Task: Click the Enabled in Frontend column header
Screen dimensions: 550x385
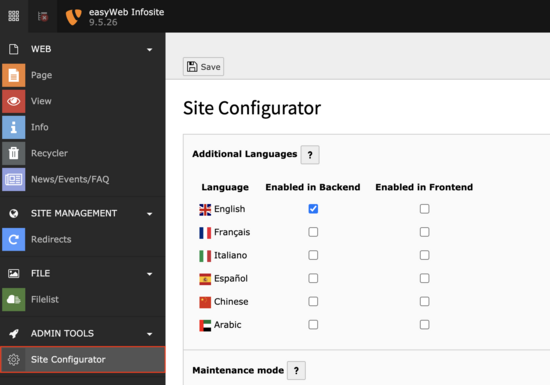Action: pyautogui.click(x=424, y=187)
